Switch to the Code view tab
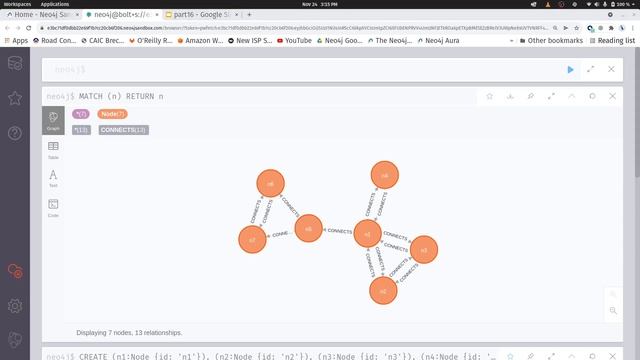 click(x=53, y=208)
